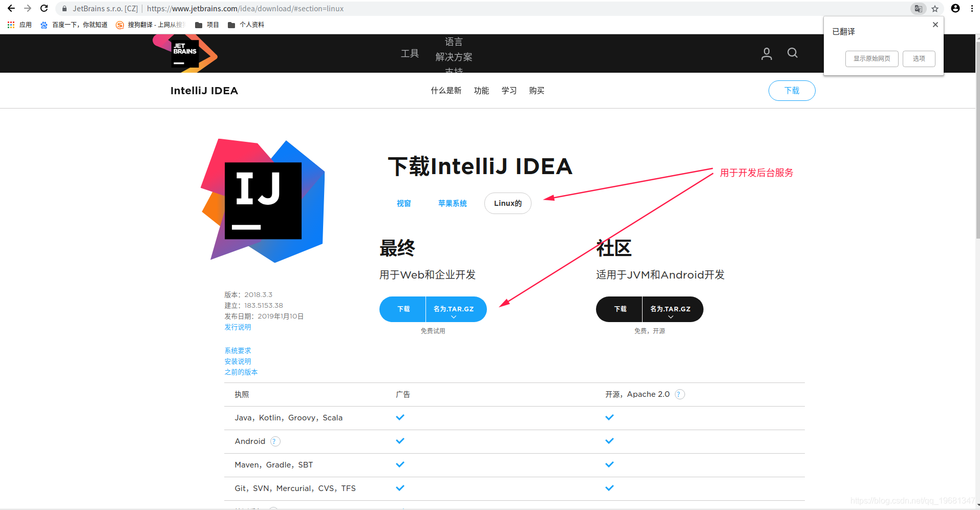980x510 pixels.
Task: Open the 学习 navigation item
Action: pos(509,91)
